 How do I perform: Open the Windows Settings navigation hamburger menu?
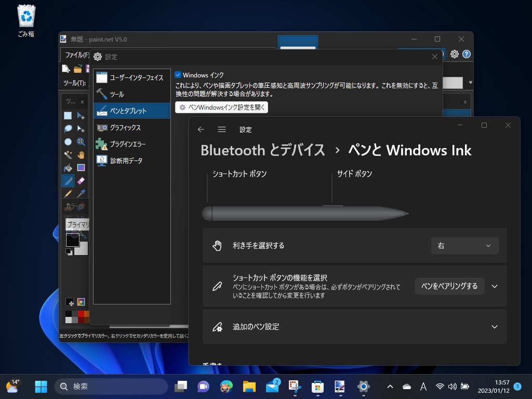point(223,129)
